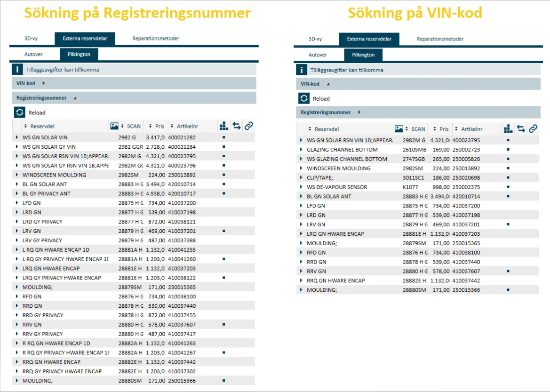Click price 998,00 in right table
This screenshot has width=550, height=392.
[441, 187]
